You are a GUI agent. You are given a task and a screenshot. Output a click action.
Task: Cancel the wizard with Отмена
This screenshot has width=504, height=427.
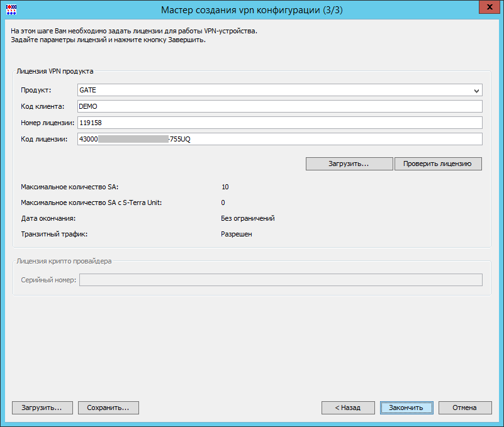465,408
